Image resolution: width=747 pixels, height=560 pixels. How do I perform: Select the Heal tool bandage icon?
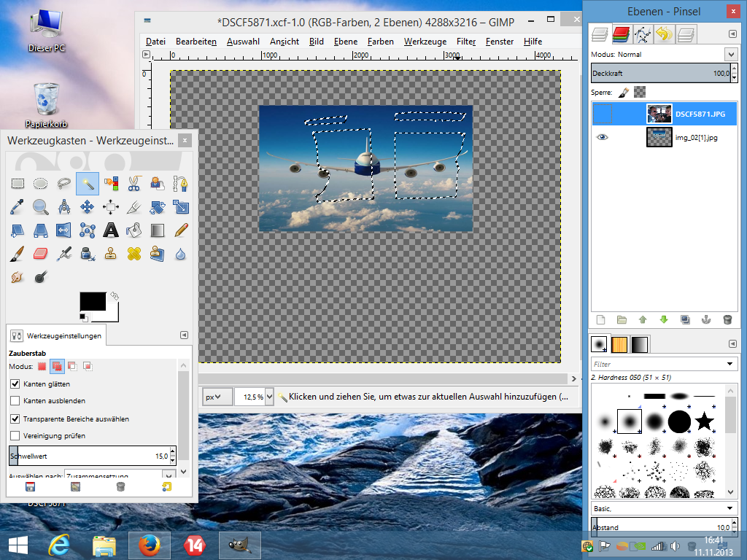(133, 254)
